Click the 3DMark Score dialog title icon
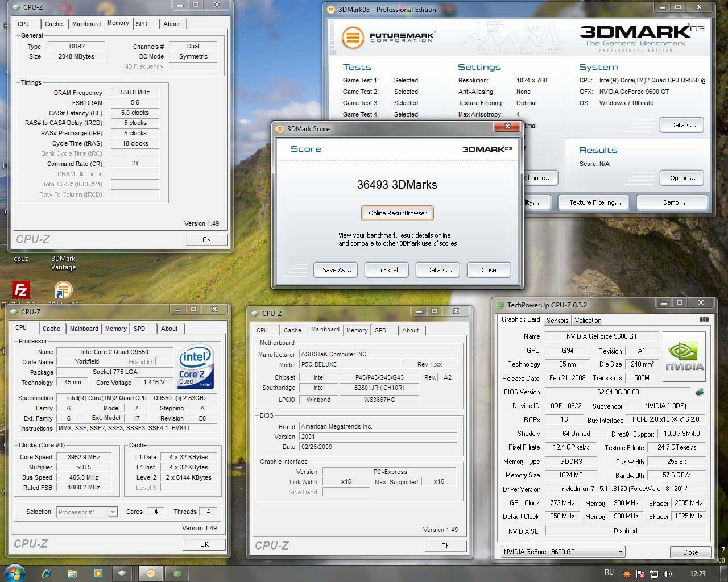728x582 pixels. (x=280, y=128)
